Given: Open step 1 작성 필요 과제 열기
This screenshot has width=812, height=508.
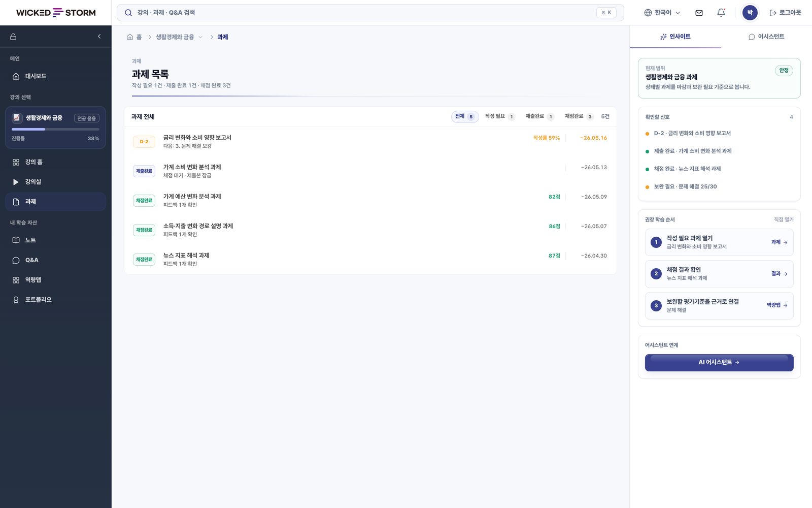Looking at the screenshot, I should 719,242.
